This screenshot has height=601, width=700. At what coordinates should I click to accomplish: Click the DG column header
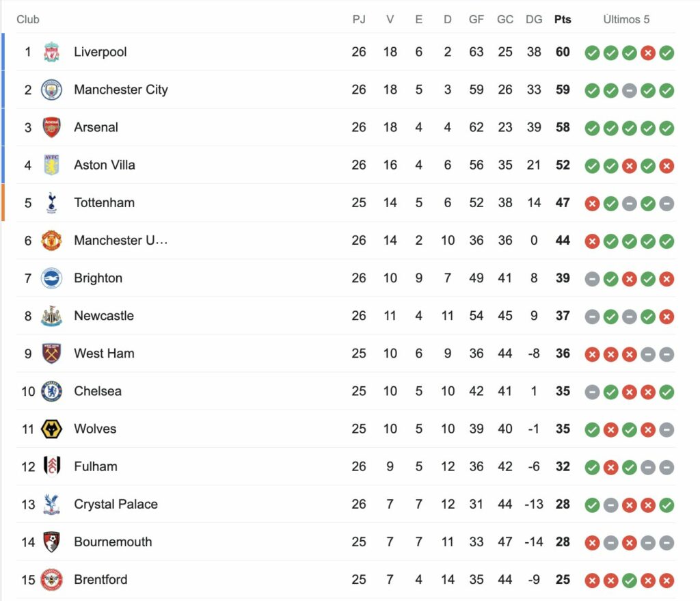click(x=534, y=19)
